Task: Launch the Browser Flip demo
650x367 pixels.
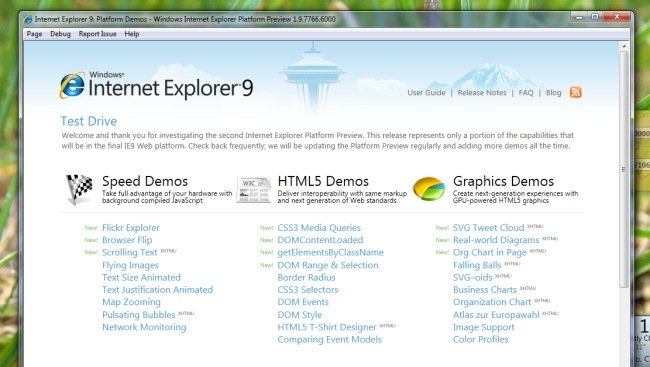Action: (x=127, y=240)
